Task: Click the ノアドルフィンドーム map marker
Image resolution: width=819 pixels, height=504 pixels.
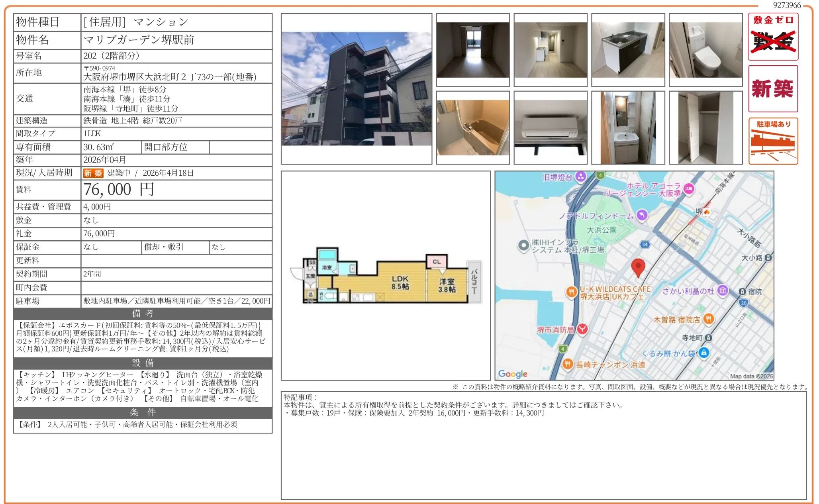Action: coord(641,215)
